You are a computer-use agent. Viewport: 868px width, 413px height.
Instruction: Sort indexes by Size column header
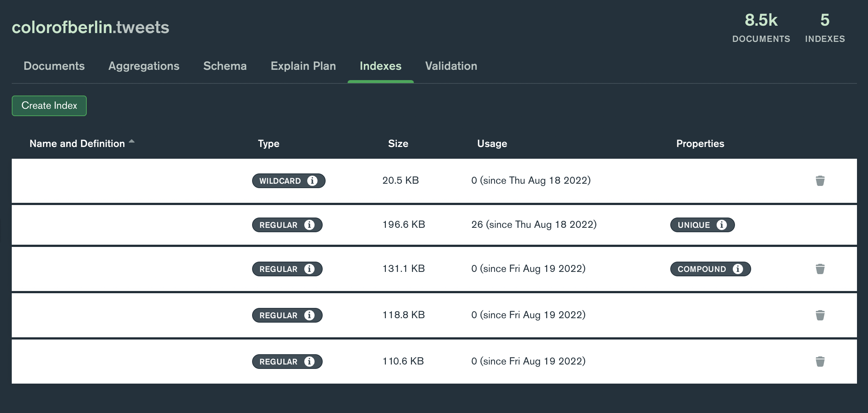pos(398,144)
